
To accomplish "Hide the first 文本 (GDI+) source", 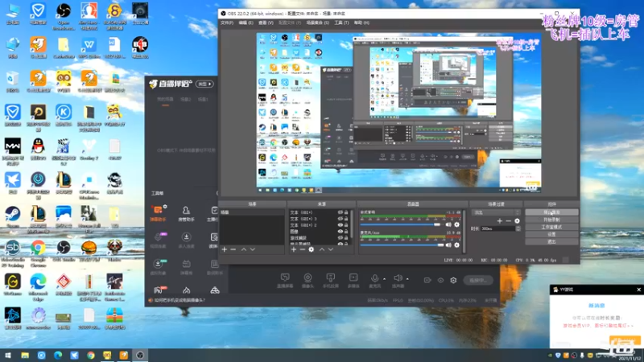I will 340,212.
